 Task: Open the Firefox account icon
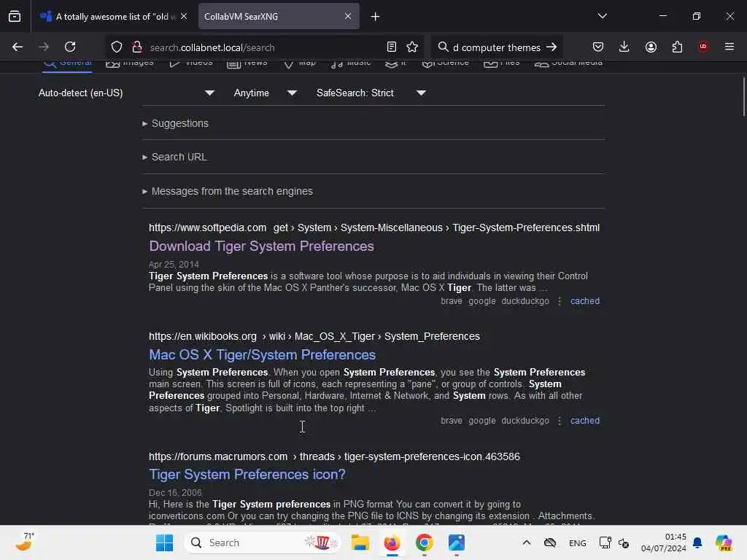tap(651, 47)
